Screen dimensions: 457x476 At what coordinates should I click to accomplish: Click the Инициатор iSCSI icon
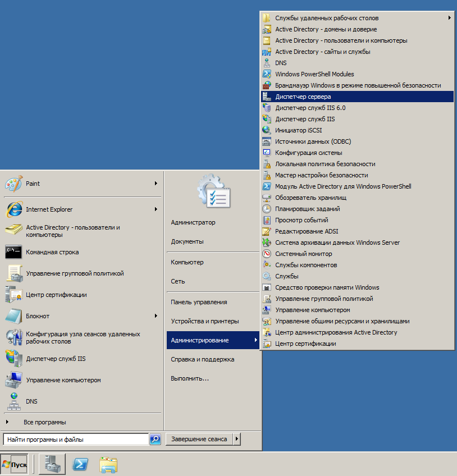pos(267,130)
